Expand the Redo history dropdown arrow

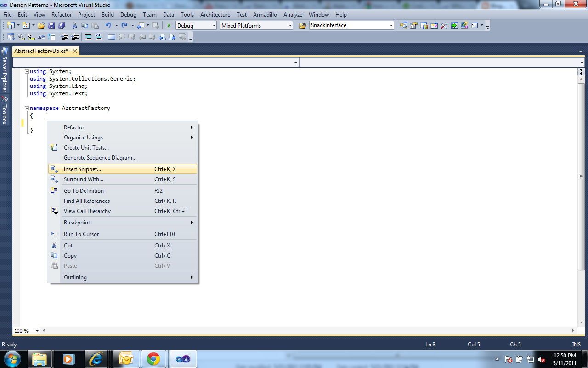click(x=132, y=25)
